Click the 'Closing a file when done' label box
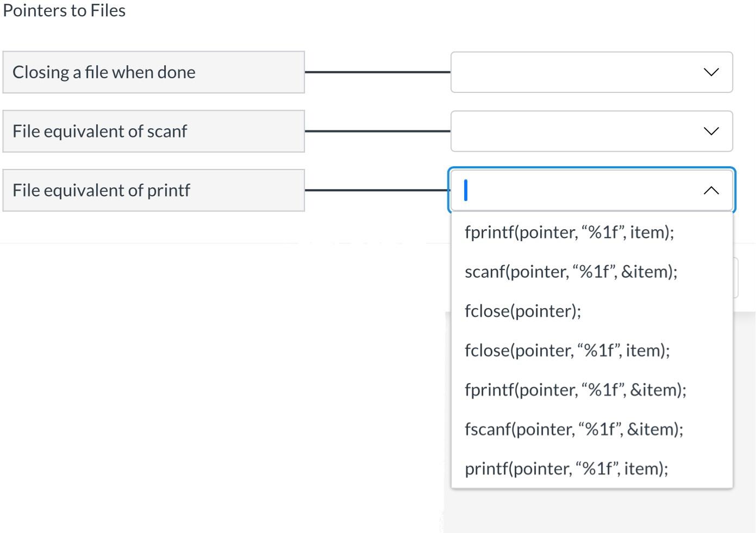Image resolution: width=756 pixels, height=533 pixels. tap(154, 71)
